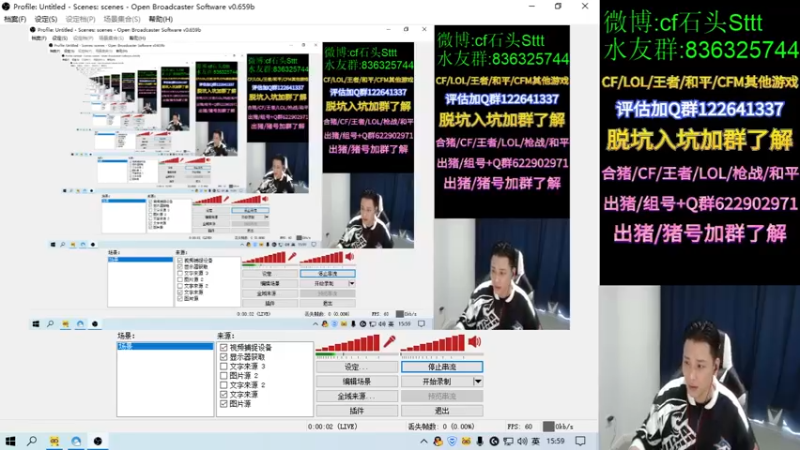Image resolution: width=800 pixels, height=450 pixels.
Task: Mute the microphone via the mic icon
Action: (390, 341)
